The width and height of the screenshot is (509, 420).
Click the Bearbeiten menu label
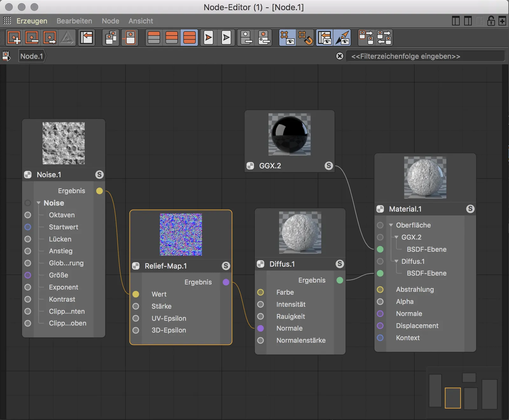tap(74, 21)
